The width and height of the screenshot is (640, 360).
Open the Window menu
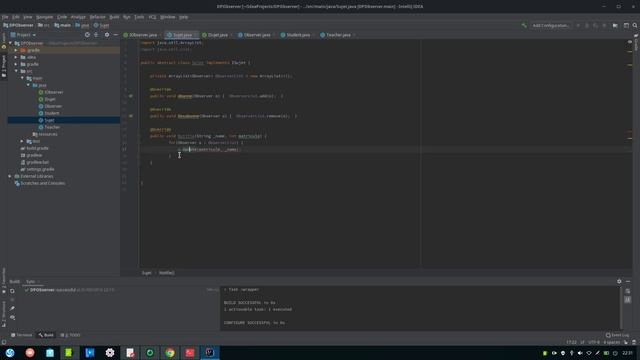[x=167, y=17]
